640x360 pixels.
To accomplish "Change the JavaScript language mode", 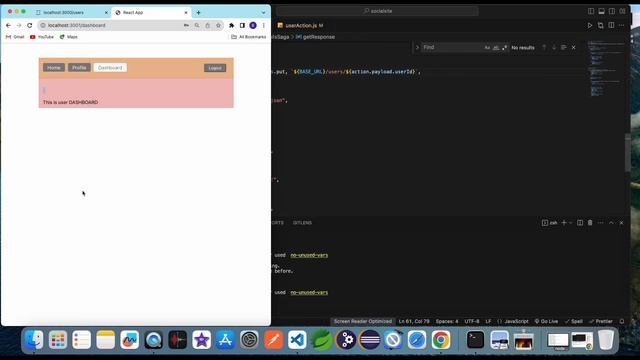I will 516,321.
